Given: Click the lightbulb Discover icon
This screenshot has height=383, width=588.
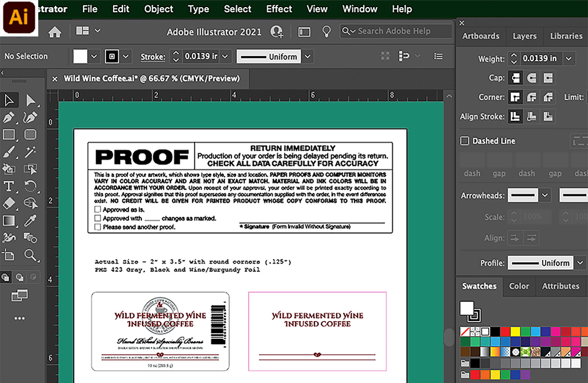Looking at the screenshot, I should click(326, 31).
